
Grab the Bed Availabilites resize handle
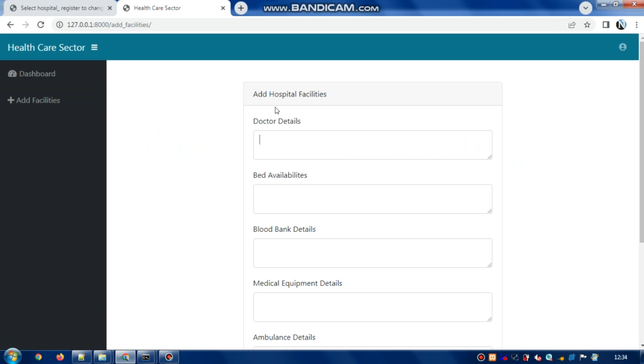[489, 211]
